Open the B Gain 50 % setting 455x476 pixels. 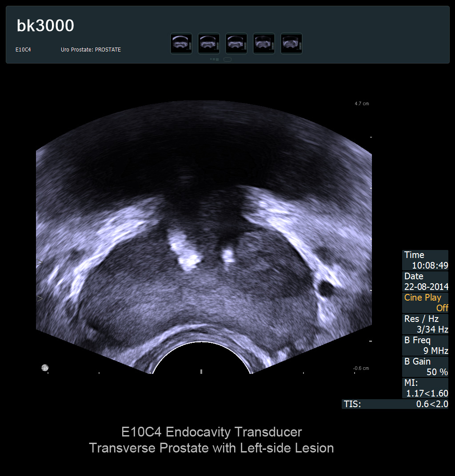click(425, 367)
